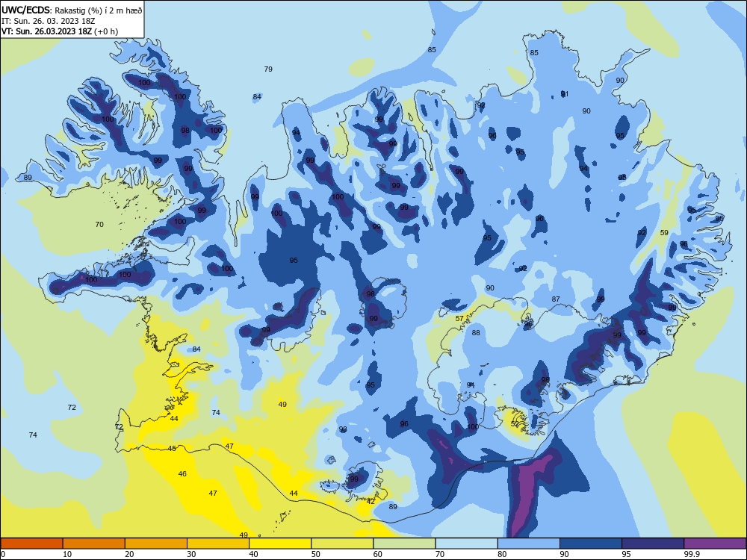Click the legend tick label '30'

click(x=191, y=554)
